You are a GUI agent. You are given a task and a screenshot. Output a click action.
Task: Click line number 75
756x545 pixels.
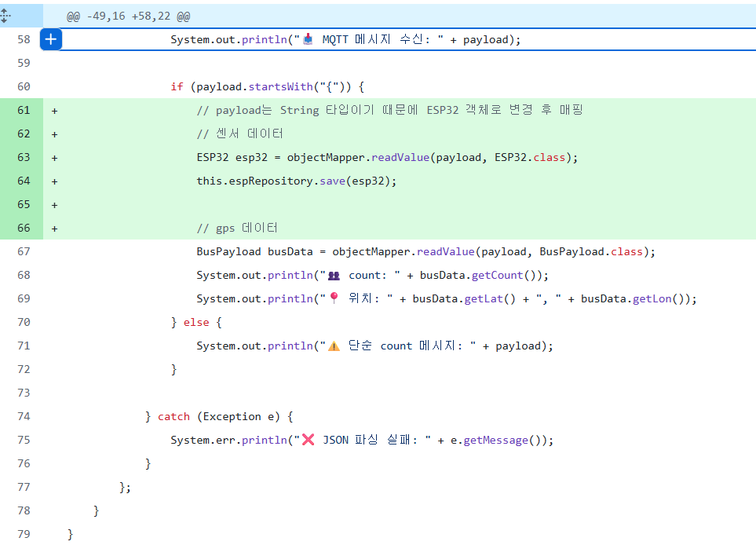click(x=24, y=440)
